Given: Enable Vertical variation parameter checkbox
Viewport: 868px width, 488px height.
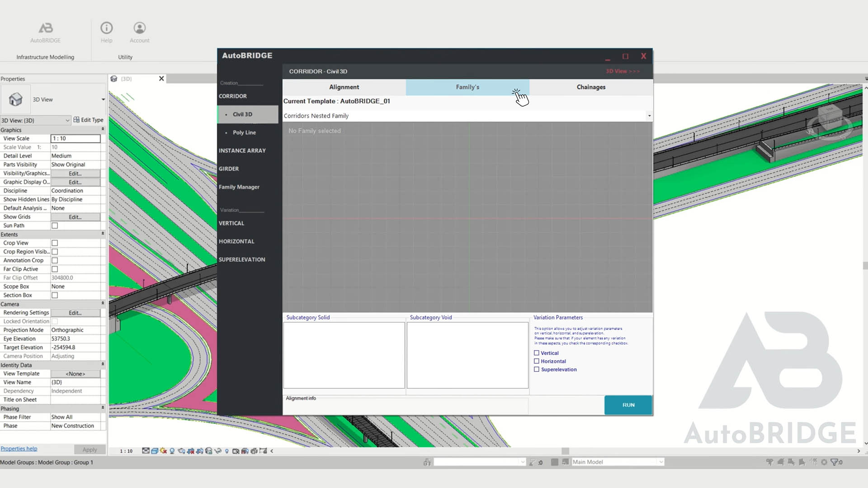Looking at the screenshot, I should click(x=537, y=353).
